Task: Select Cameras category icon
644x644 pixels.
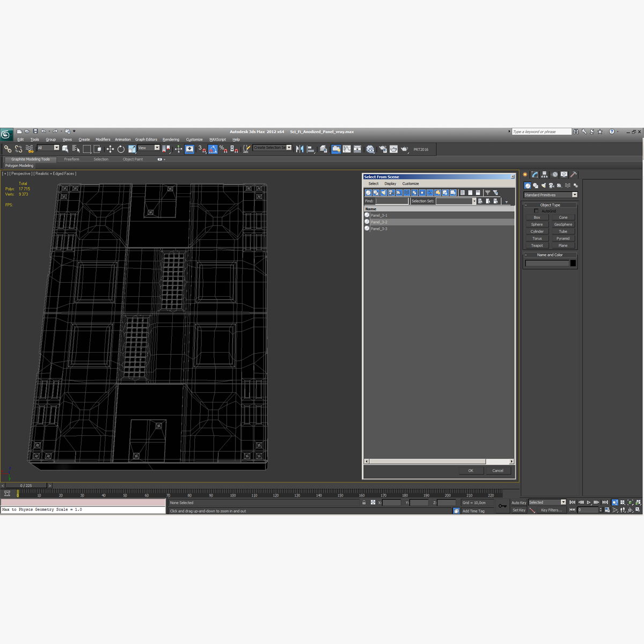Action: click(551, 186)
